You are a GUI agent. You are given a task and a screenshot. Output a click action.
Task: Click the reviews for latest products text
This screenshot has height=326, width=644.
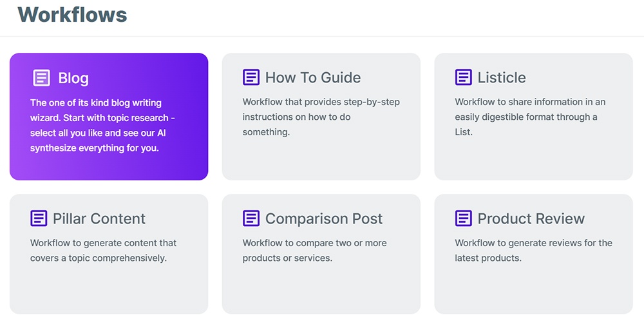pyautogui.click(x=533, y=251)
